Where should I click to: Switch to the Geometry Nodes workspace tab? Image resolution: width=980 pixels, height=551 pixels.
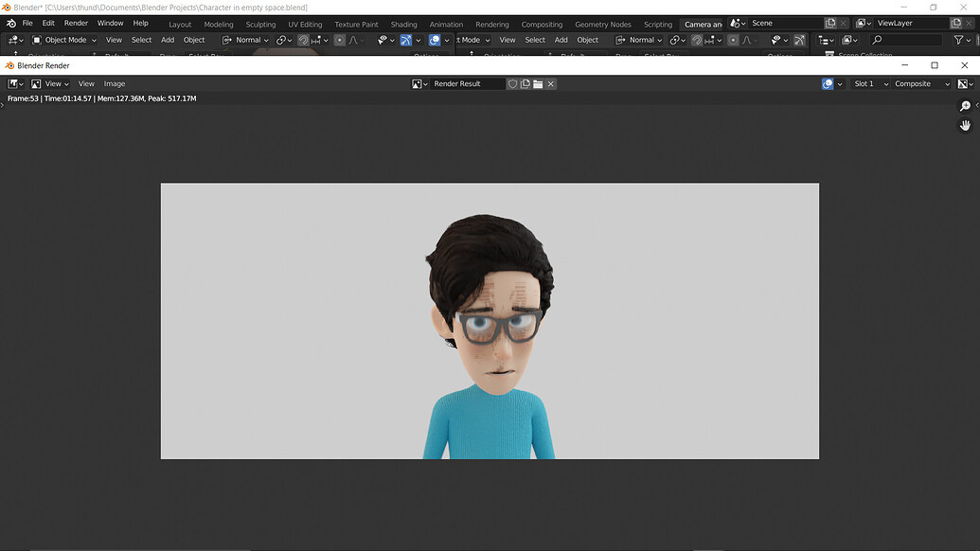[603, 25]
